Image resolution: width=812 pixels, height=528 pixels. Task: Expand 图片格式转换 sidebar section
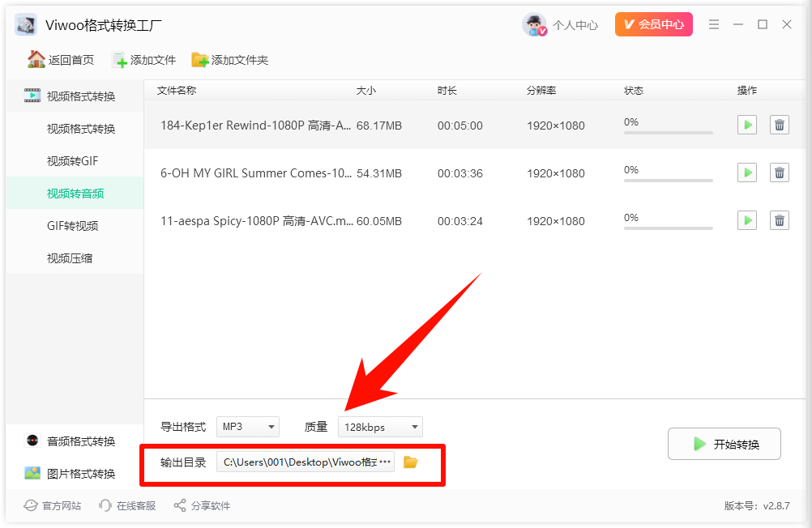pos(75,473)
